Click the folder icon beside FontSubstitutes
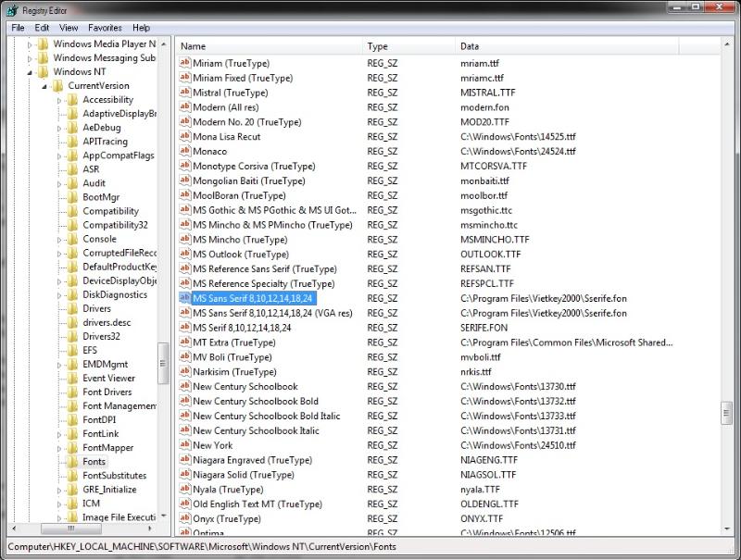The height and width of the screenshot is (560, 741). [72, 475]
